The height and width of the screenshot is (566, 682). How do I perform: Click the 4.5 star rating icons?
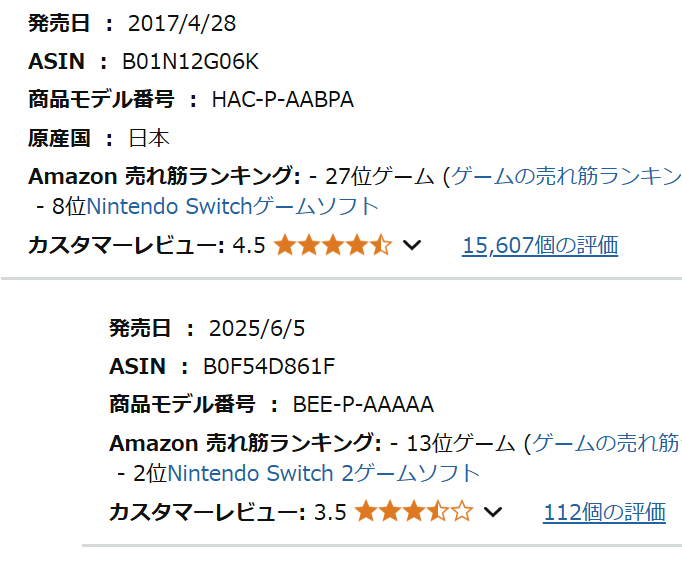click(333, 244)
